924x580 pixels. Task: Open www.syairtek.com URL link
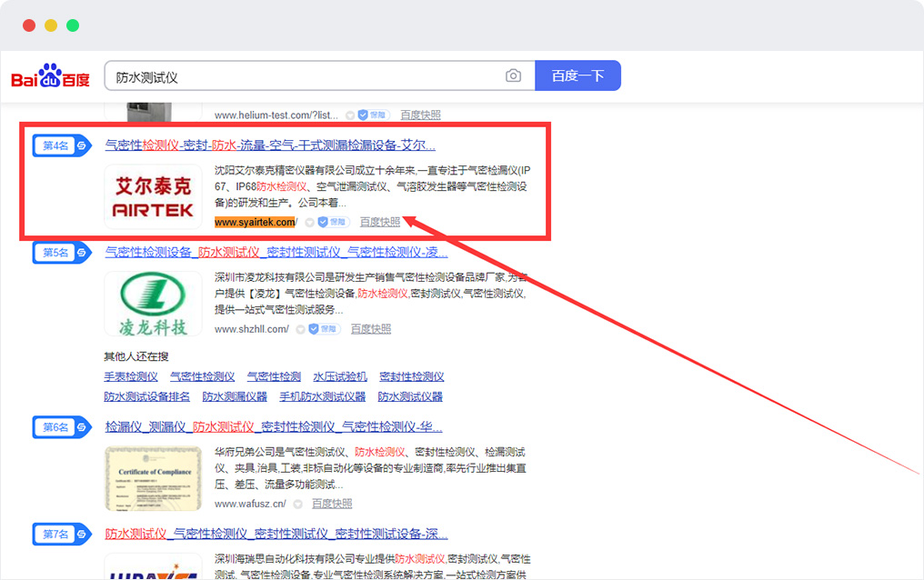(x=256, y=222)
